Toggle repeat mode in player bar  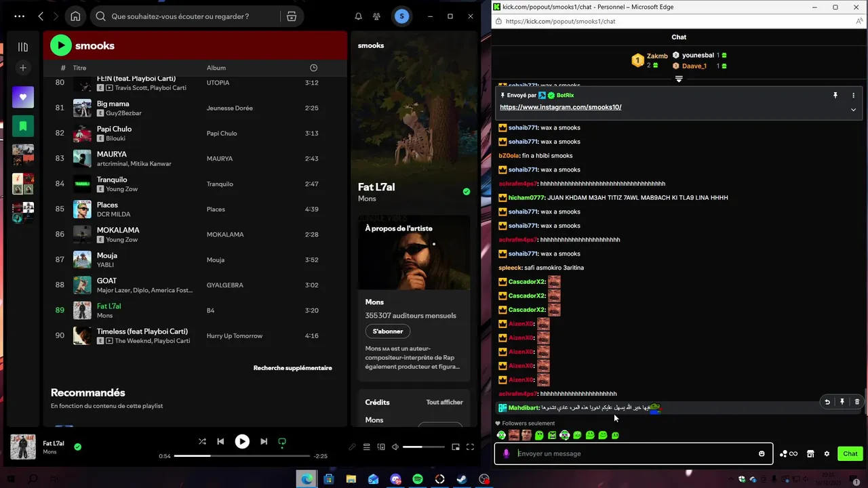[x=282, y=442]
